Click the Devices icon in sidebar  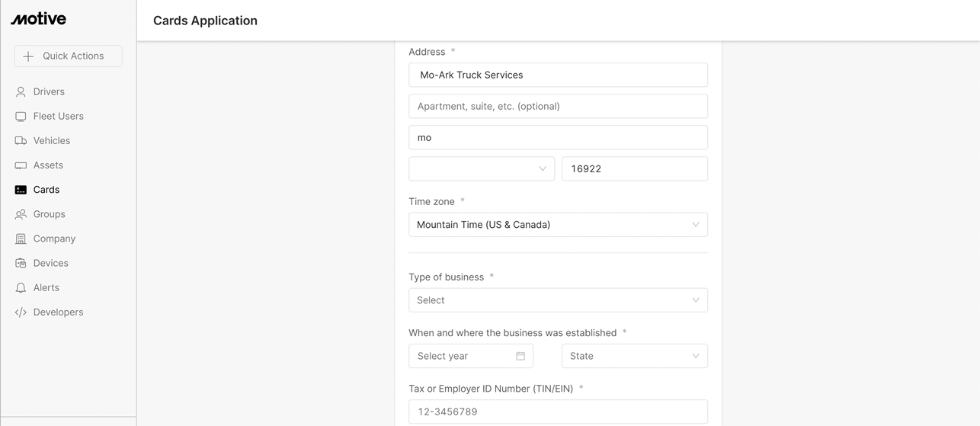(x=21, y=263)
